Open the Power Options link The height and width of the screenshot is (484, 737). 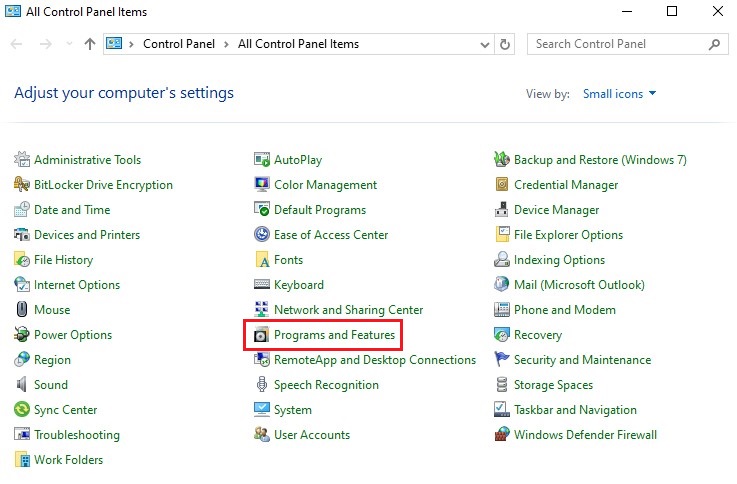(73, 335)
